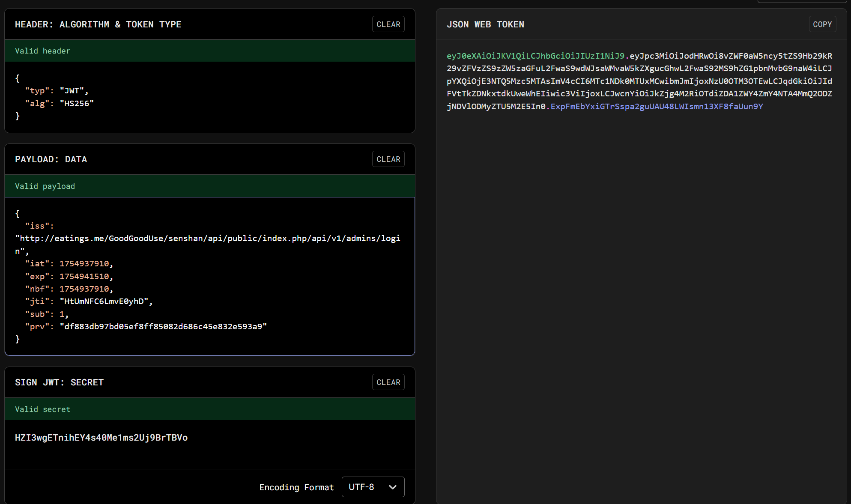
Task: Click the HEADER: ALGORITHM & TOKEN TYPE title
Action: pyautogui.click(x=98, y=24)
